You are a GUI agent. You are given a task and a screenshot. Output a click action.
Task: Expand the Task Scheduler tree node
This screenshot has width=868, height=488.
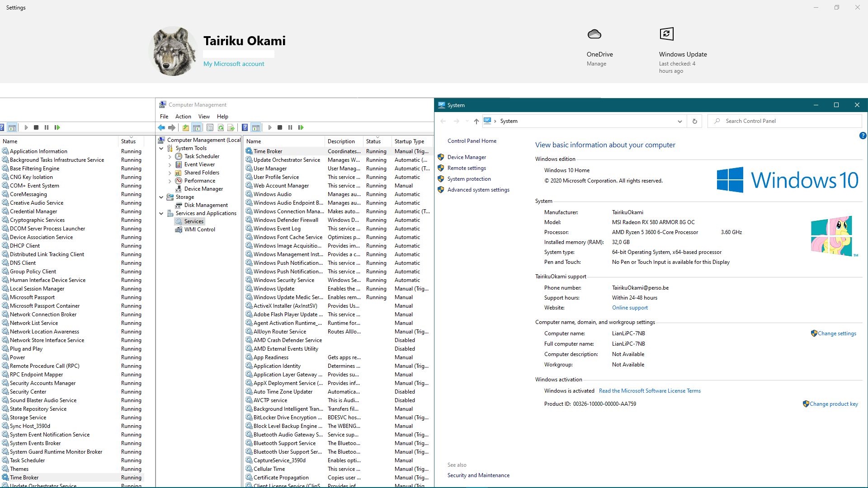tap(170, 156)
